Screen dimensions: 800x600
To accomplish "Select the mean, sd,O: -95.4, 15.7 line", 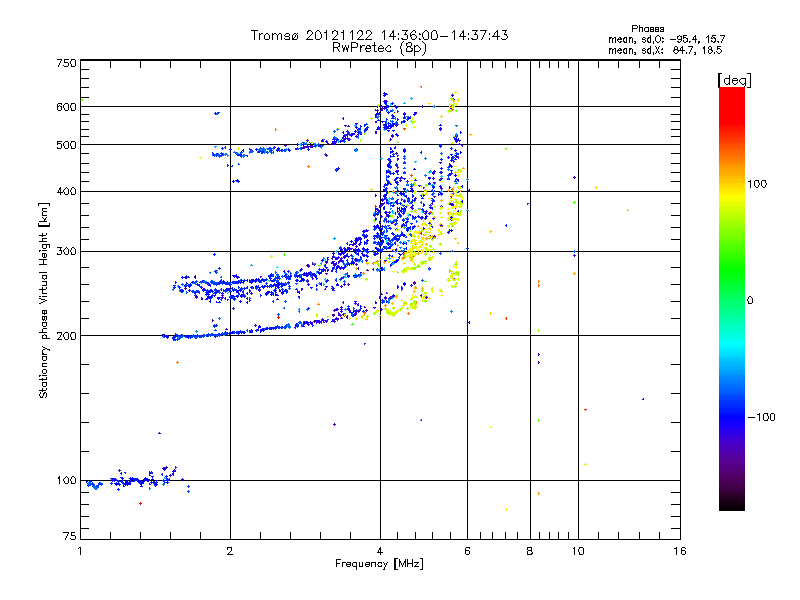I will pyautogui.click(x=666, y=39).
